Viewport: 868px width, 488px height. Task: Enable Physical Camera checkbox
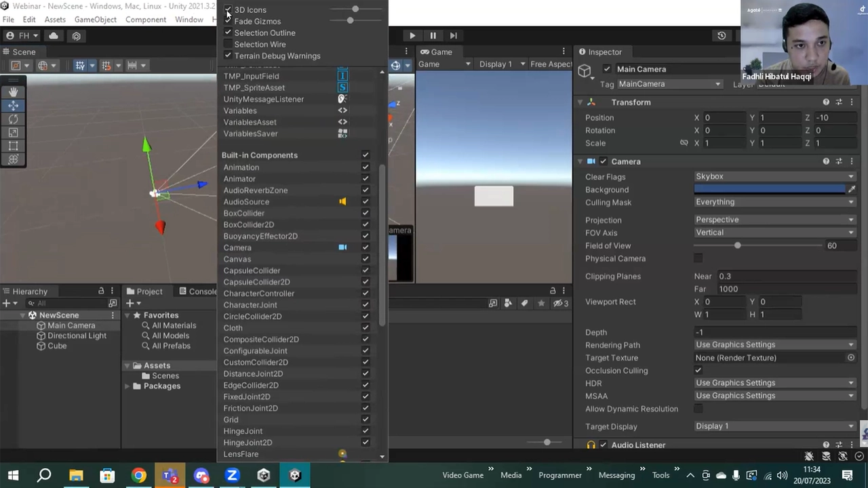pyautogui.click(x=698, y=258)
